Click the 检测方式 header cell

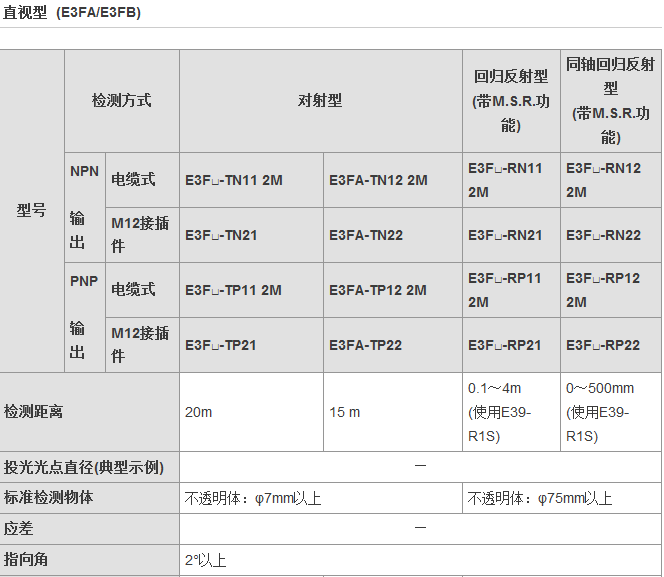coord(122,101)
